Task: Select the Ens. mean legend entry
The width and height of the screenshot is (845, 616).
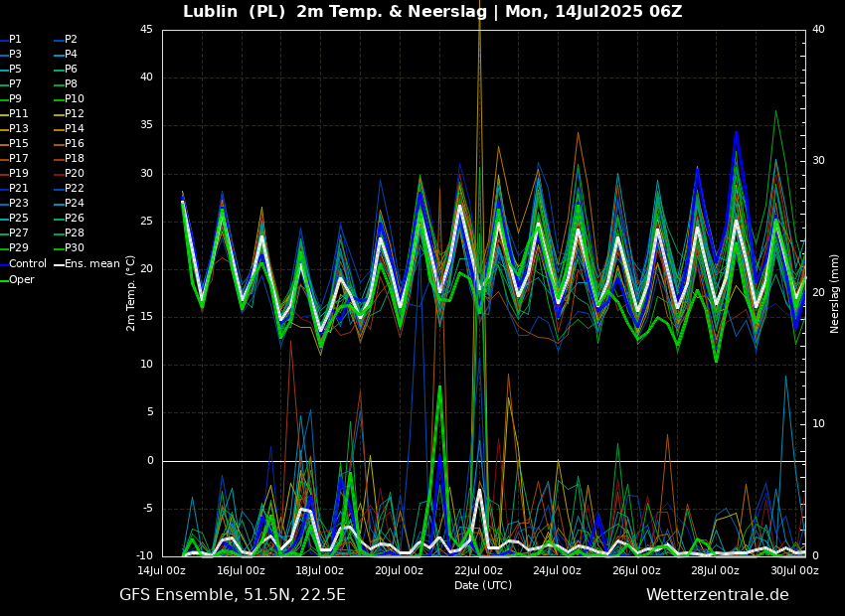Action: click(x=92, y=264)
